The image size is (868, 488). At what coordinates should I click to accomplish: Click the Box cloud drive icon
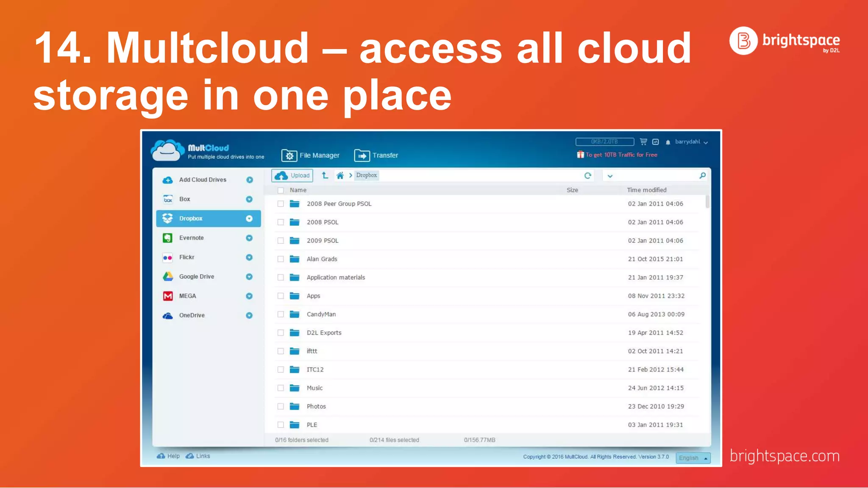[x=168, y=199]
